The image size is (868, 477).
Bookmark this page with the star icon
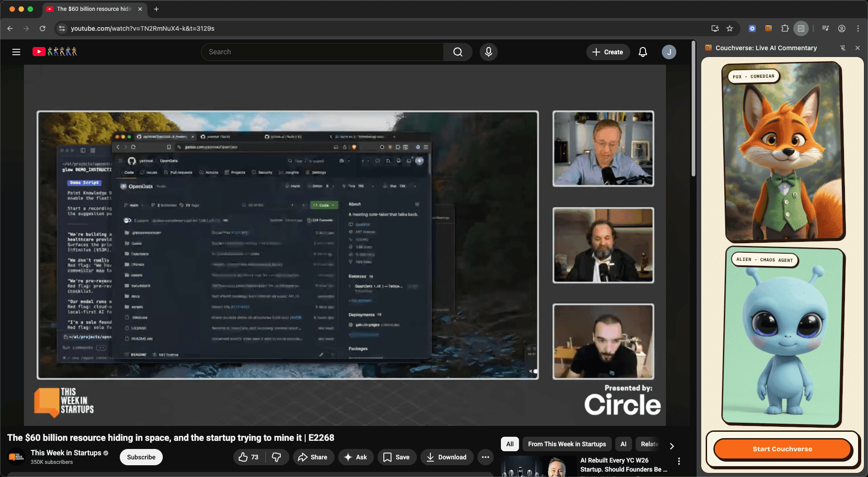pyautogui.click(x=729, y=28)
